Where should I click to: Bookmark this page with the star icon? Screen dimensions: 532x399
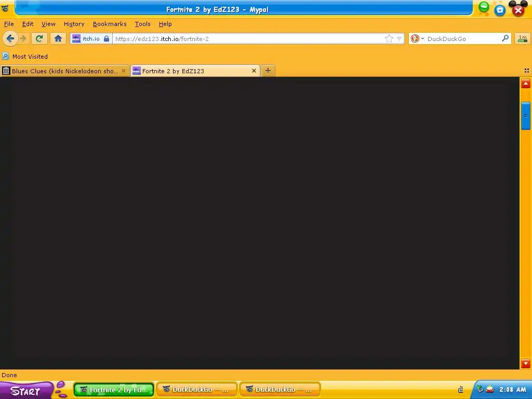[x=389, y=38]
